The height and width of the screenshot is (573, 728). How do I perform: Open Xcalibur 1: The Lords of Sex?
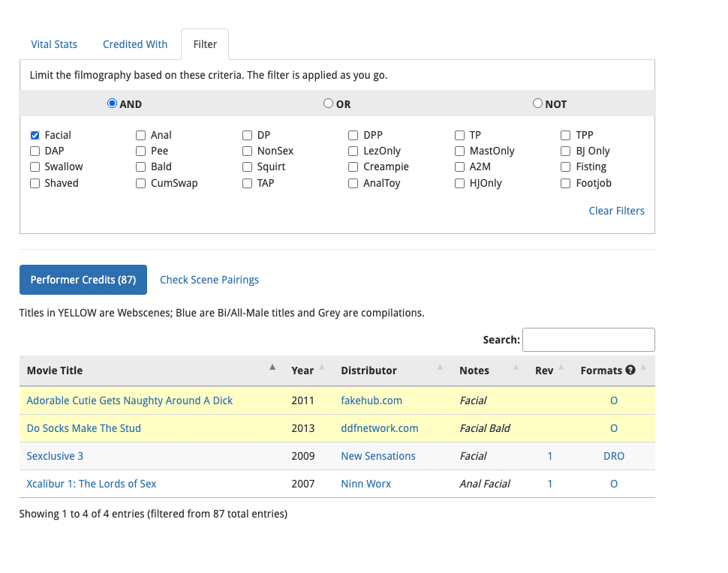click(92, 484)
